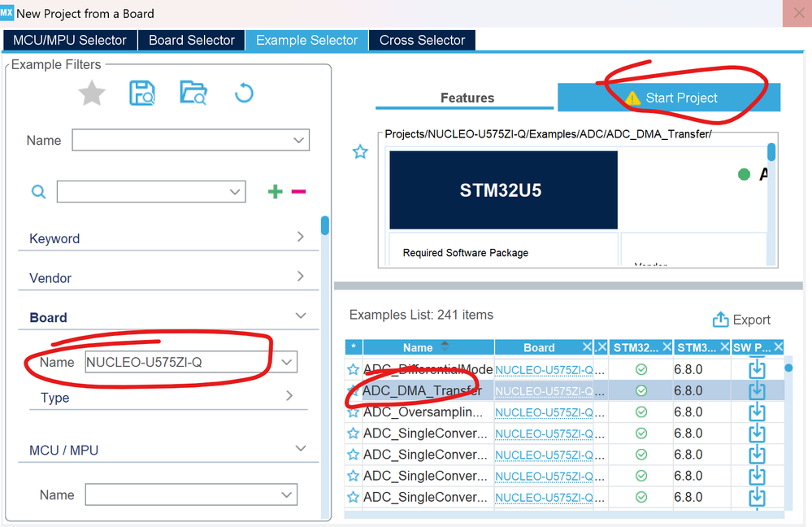
Task: Select the ADC_Oversamplin... example row
Action: tap(564, 412)
